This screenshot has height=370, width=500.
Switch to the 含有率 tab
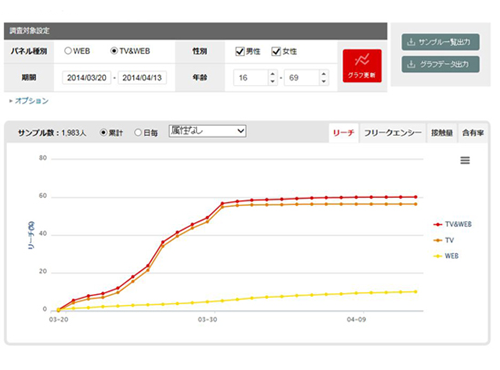click(x=473, y=133)
